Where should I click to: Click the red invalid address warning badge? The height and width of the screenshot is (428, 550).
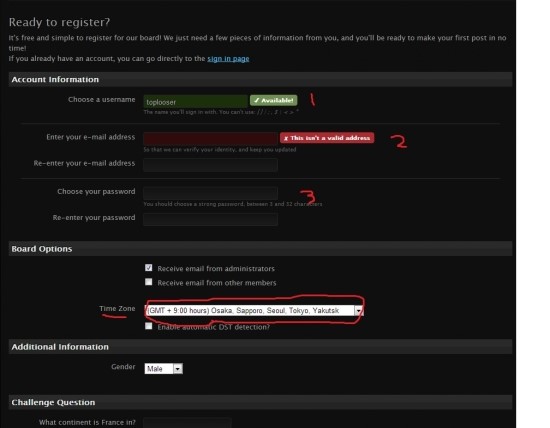coord(327,138)
